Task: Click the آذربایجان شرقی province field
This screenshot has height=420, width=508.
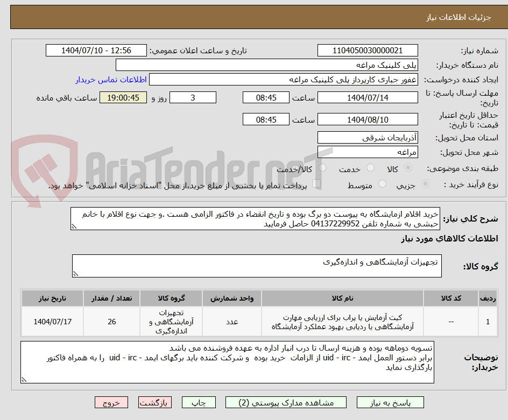Action: click(x=368, y=137)
